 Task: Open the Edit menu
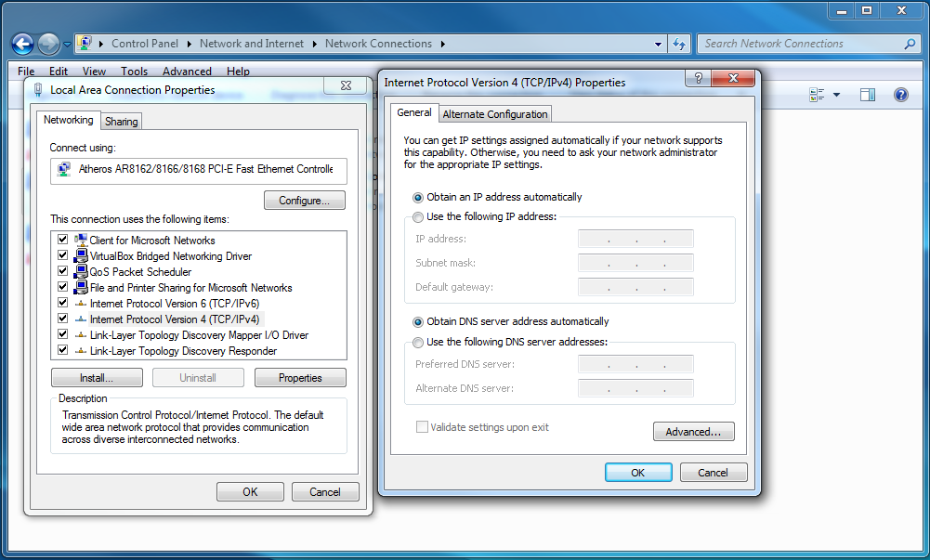tap(59, 72)
